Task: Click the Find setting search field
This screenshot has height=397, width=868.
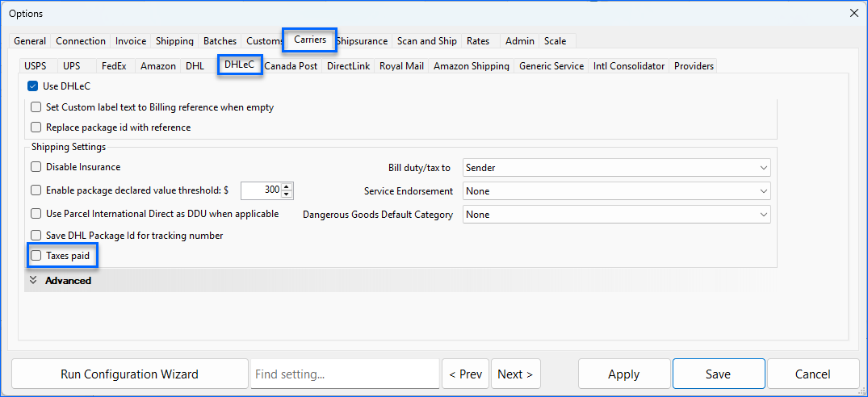Action: click(345, 374)
